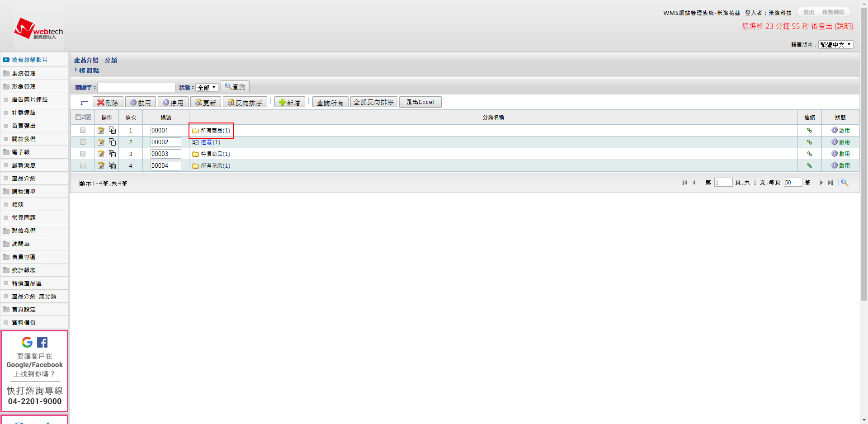
Task: Open the 語言版本 language dropdown
Action: click(x=835, y=45)
